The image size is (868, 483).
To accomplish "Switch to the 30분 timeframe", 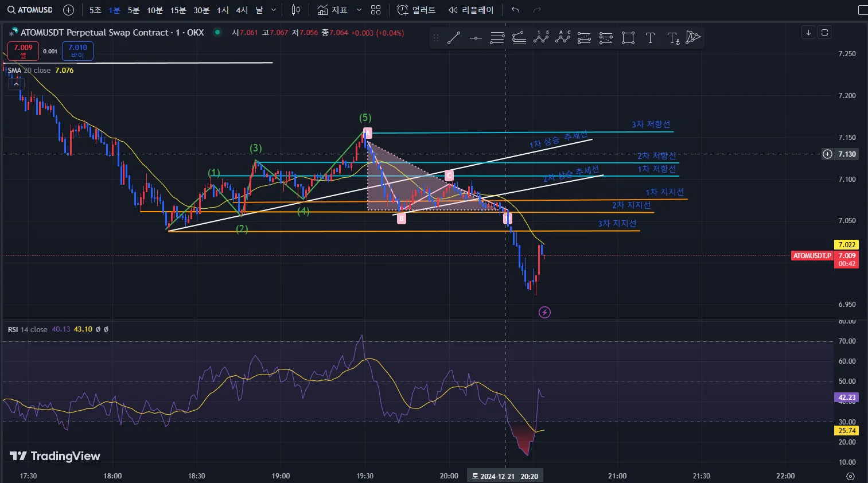I will [202, 10].
